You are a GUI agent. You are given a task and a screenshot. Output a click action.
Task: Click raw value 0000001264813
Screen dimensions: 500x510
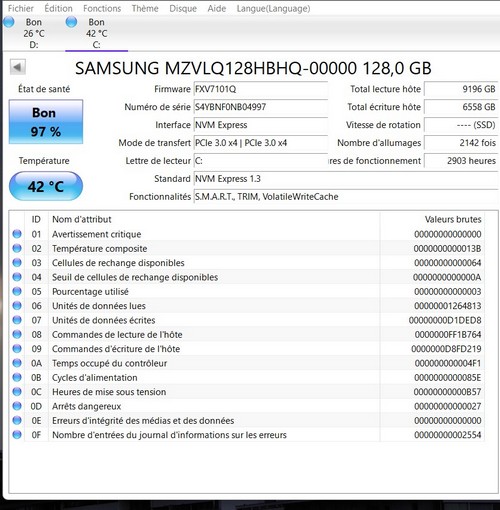(448, 306)
